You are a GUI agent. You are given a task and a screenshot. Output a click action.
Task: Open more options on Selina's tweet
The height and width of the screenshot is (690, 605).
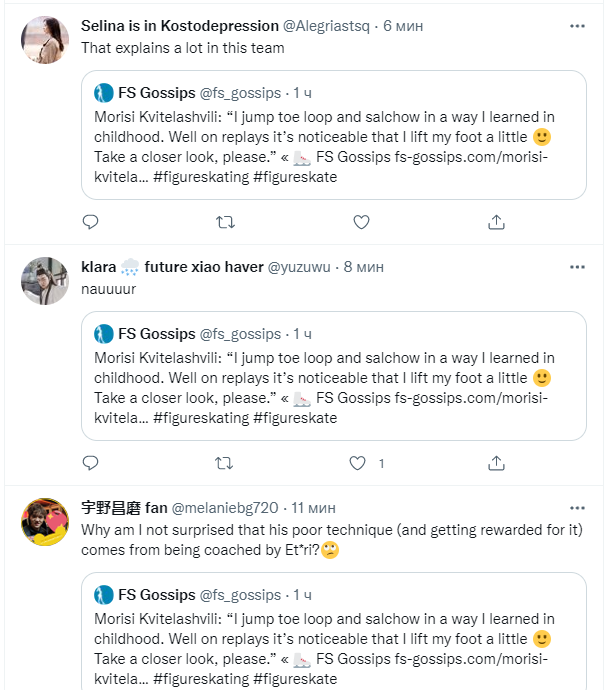577,26
